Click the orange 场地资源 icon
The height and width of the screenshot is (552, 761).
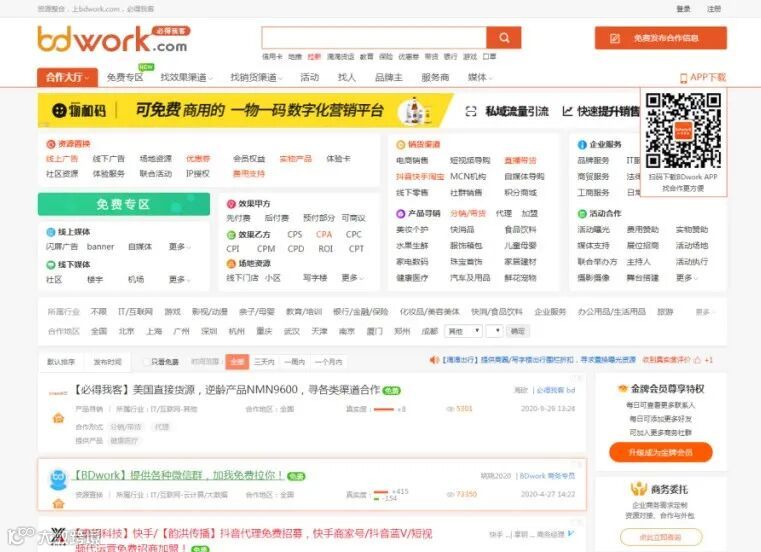231,264
